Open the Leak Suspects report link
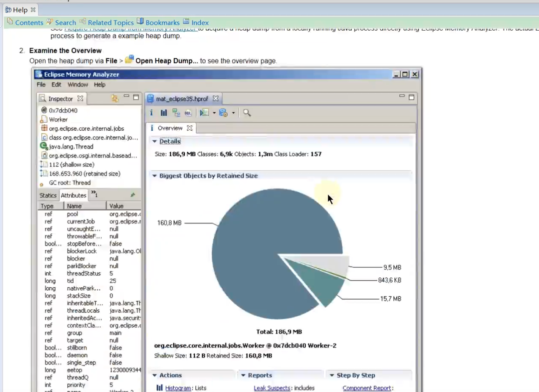 272,388
